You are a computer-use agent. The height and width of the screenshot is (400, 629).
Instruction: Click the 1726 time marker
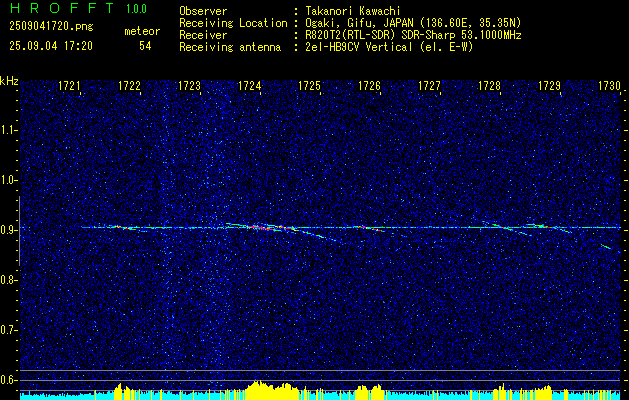tap(369, 86)
